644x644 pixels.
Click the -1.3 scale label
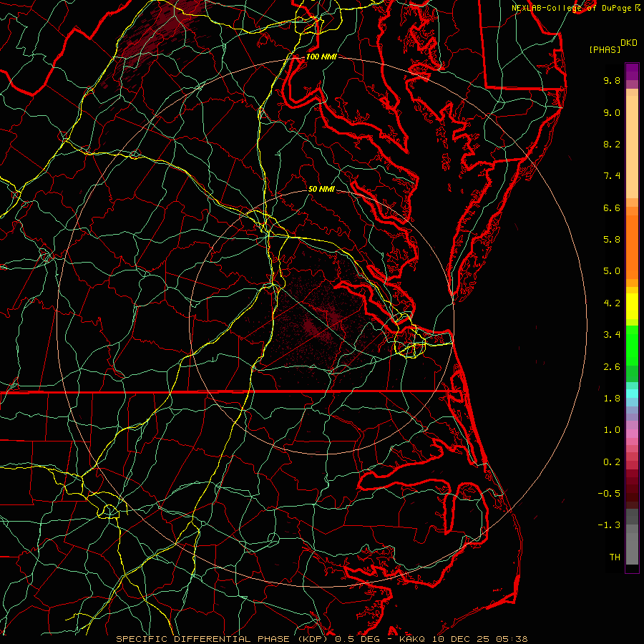pos(609,525)
